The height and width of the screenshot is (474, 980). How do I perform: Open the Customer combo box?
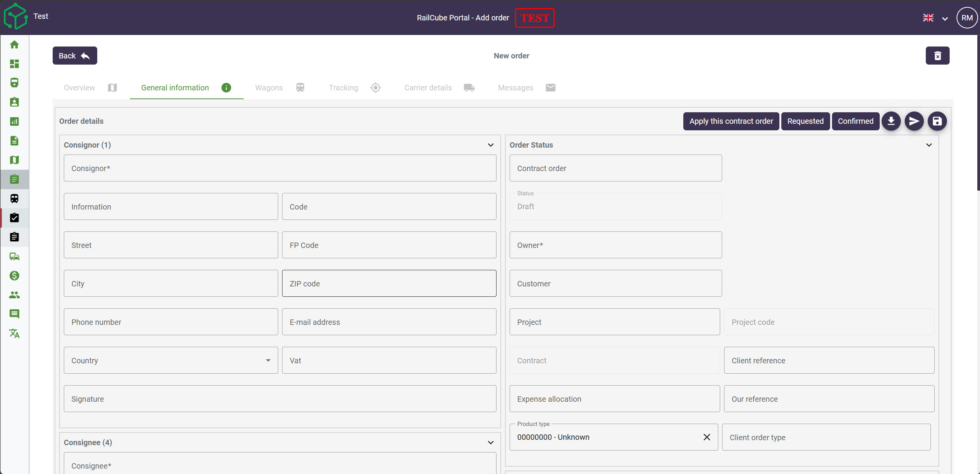pyautogui.click(x=615, y=283)
